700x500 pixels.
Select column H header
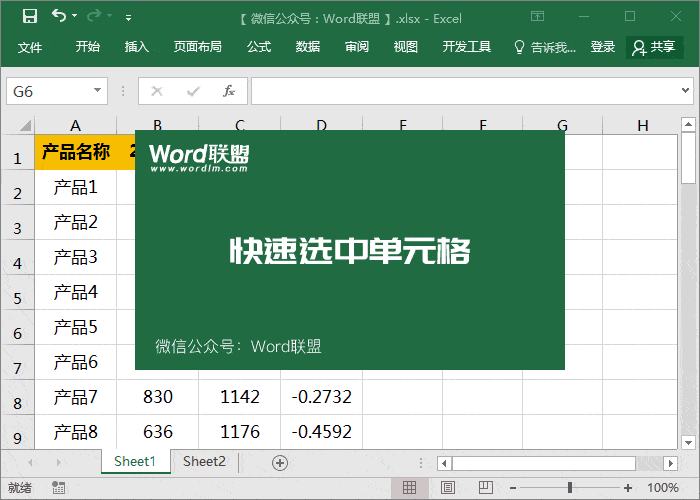pyautogui.click(x=643, y=125)
